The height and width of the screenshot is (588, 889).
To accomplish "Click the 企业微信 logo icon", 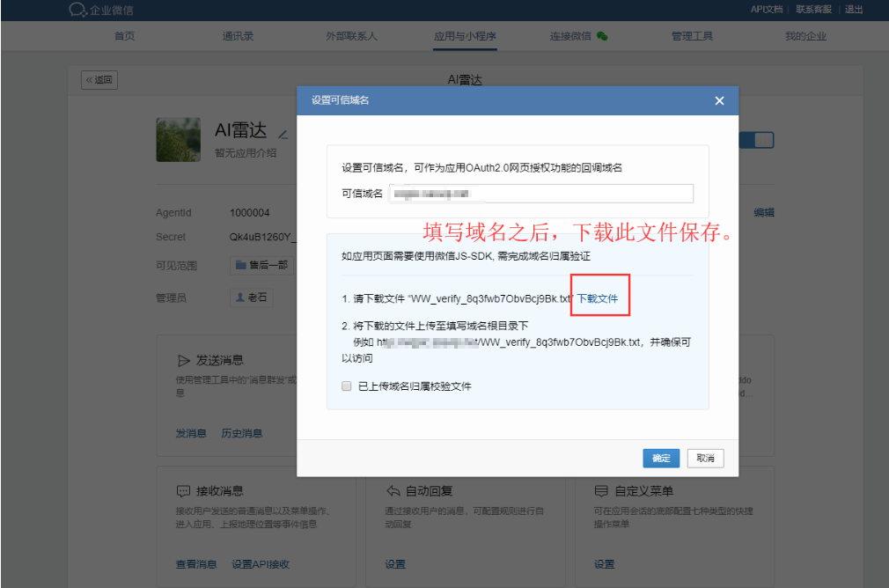I will (77, 10).
